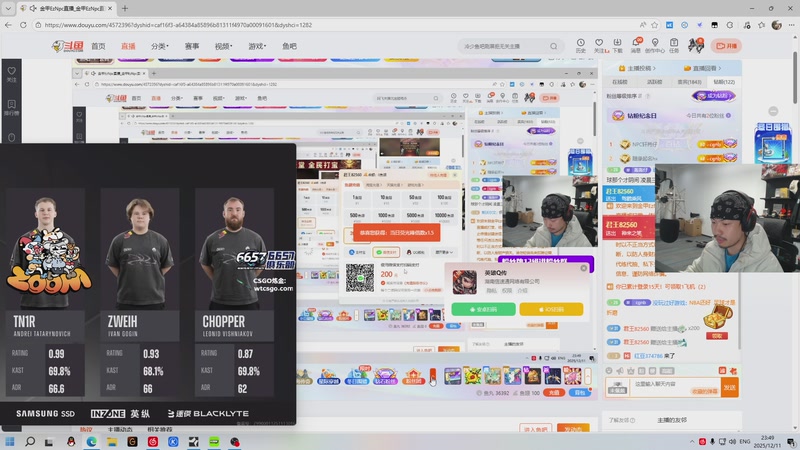Screen dimensions: 800x450
Task: Open the 创作中心 icon
Action: [655, 45]
